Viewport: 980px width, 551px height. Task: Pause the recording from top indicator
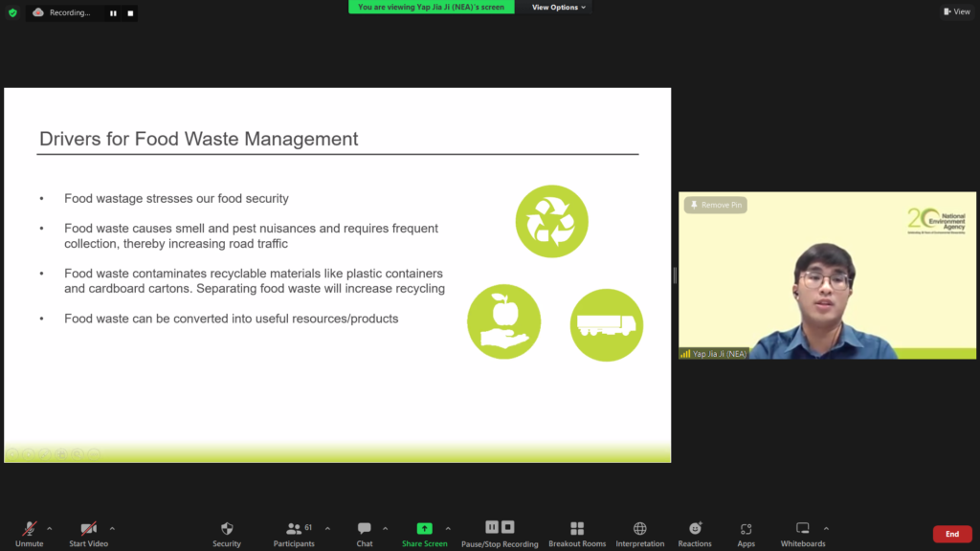point(113,13)
